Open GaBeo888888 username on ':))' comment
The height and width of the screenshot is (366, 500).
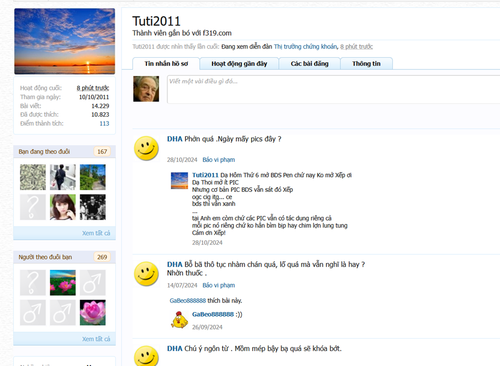213,314
